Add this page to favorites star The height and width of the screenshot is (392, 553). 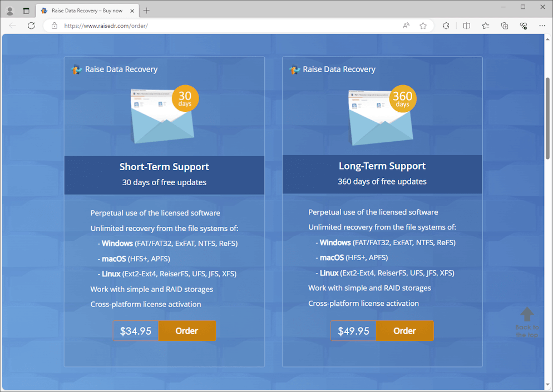click(x=423, y=26)
